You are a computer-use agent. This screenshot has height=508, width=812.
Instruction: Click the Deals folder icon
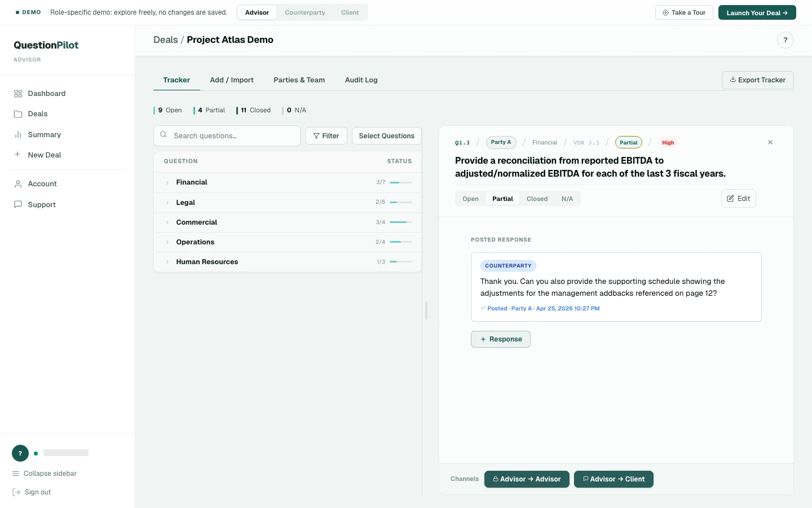[18, 114]
